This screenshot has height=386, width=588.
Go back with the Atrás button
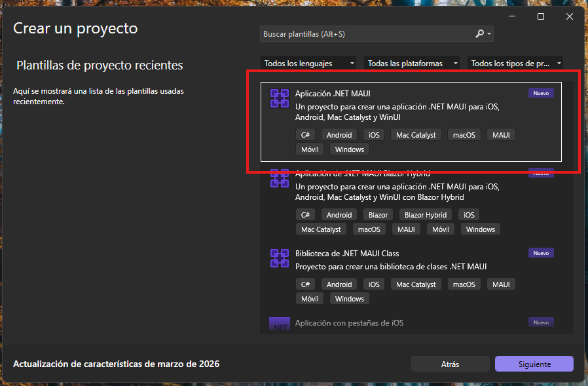click(450, 364)
